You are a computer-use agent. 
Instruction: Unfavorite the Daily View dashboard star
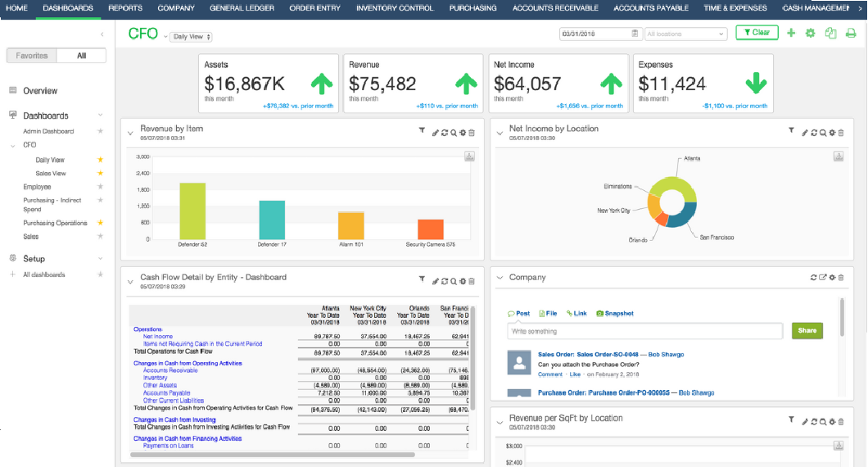[x=101, y=160]
